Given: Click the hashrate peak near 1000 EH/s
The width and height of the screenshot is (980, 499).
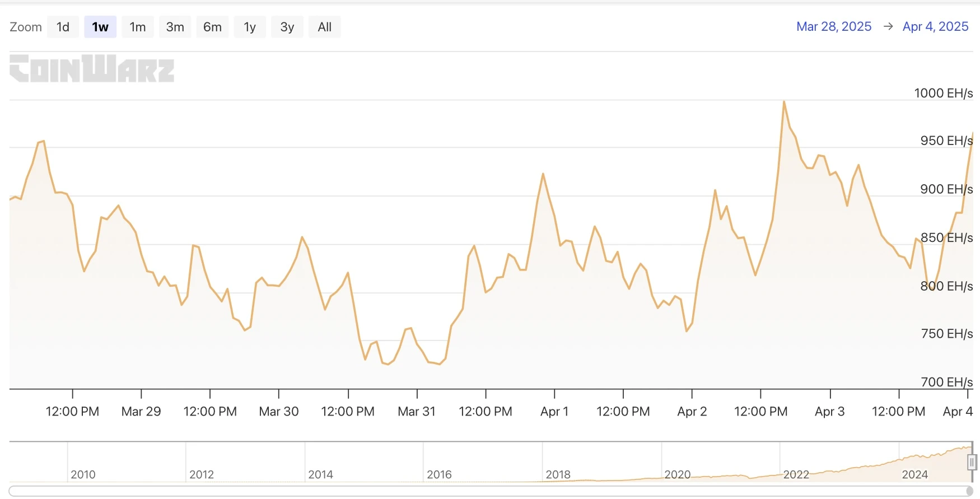Looking at the screenshot, I should 784,102.
